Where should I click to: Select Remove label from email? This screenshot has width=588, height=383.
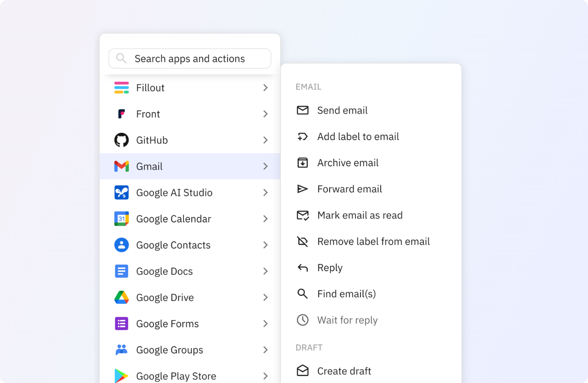tap(374, 242)
